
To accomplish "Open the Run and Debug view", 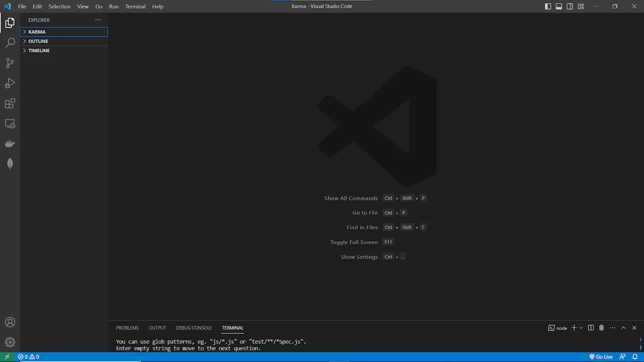I will (x=10, y=83).
